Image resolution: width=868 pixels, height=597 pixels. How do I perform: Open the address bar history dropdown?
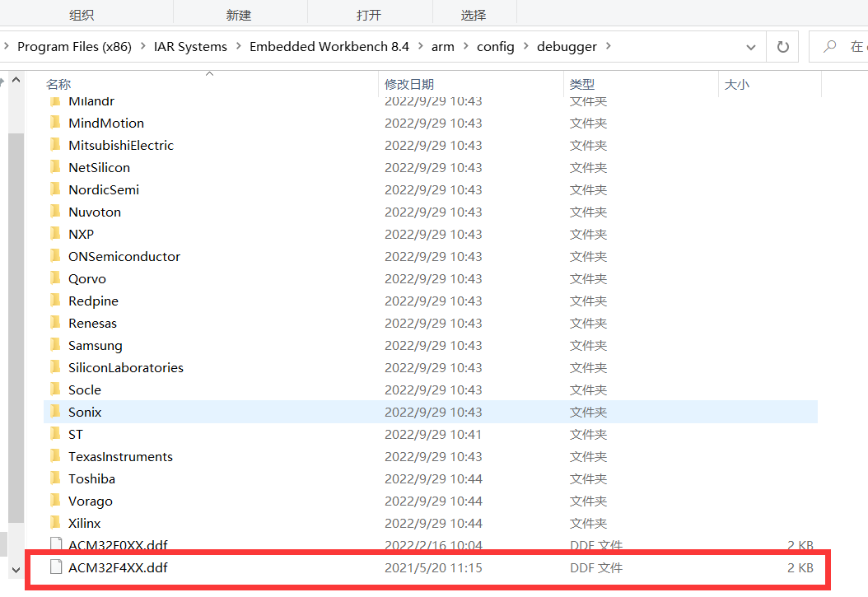click(750, 47)
